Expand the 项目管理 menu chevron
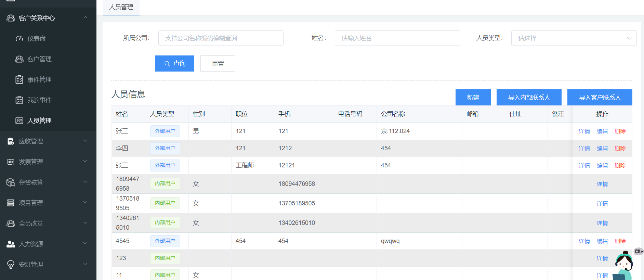Image resolution: width=644 pixels, height=280 pixels. 85,202
